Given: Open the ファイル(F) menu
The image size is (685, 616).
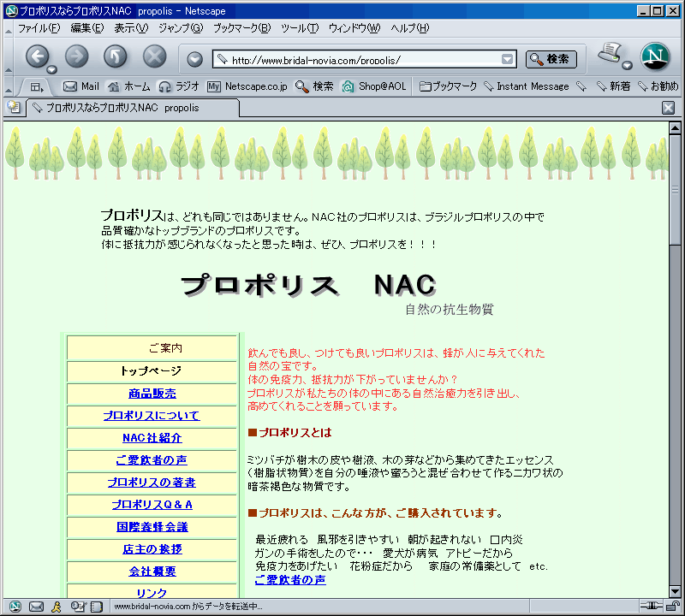Looking at the screenshot, I should [39, 28].
